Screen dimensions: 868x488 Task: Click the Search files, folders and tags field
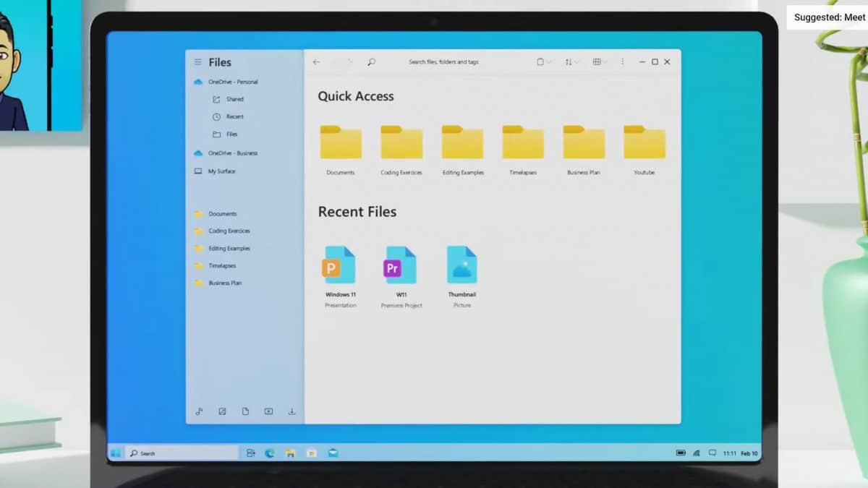pyautogui.click(x=444, y=62)
